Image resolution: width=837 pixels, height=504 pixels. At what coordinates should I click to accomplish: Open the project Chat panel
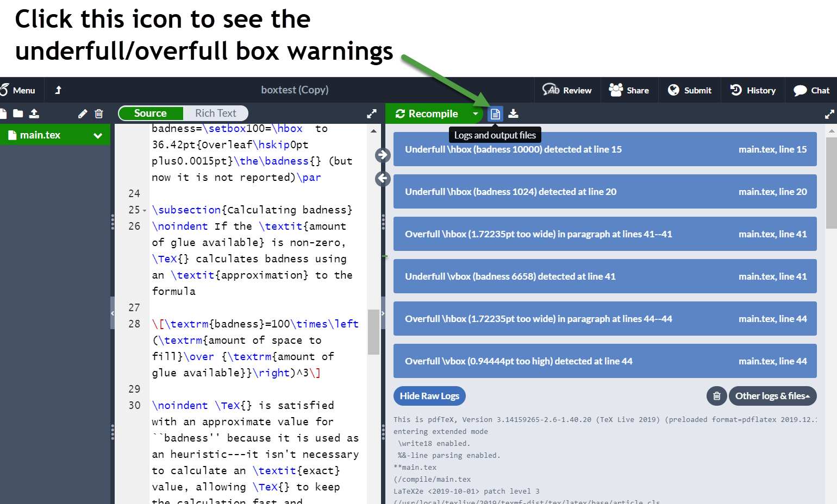coord(811,90)
